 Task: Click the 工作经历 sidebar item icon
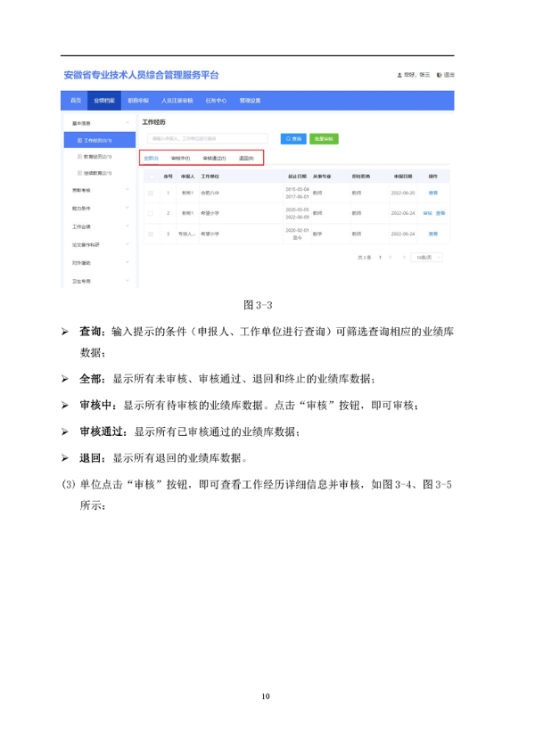[x=79, y=140]
